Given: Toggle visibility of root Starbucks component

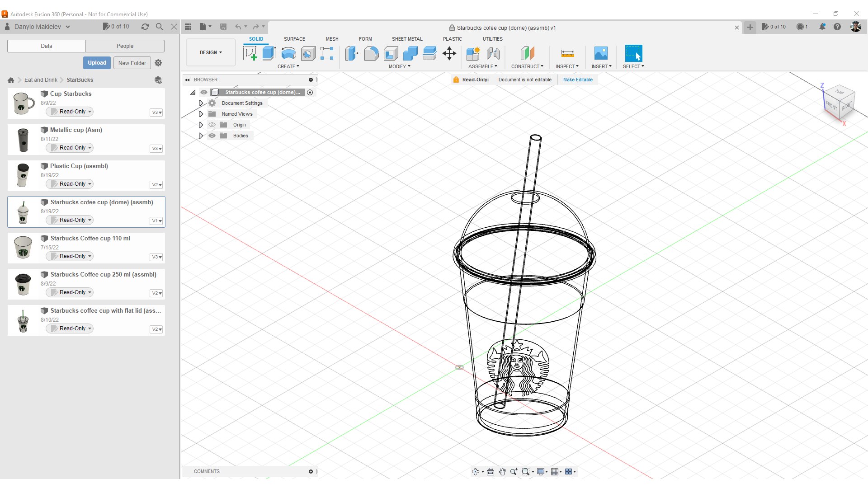Looking at the screenshot, I should tap(204, 92).
